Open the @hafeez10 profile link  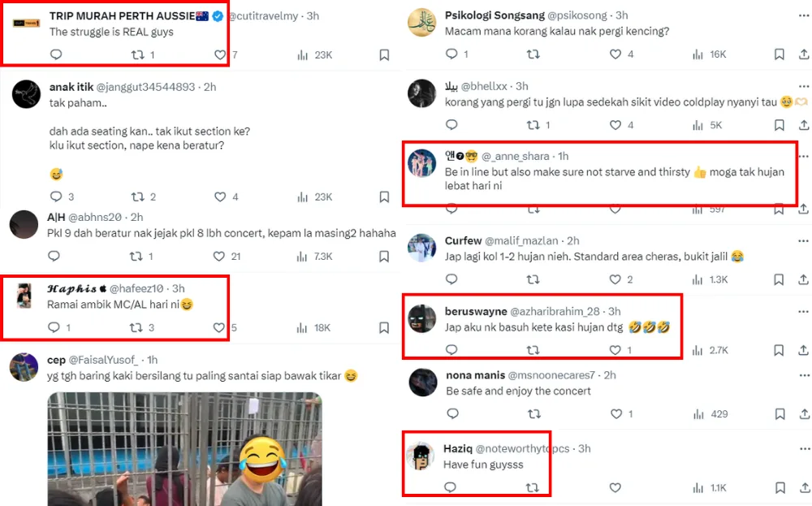[x=138, y=288]
